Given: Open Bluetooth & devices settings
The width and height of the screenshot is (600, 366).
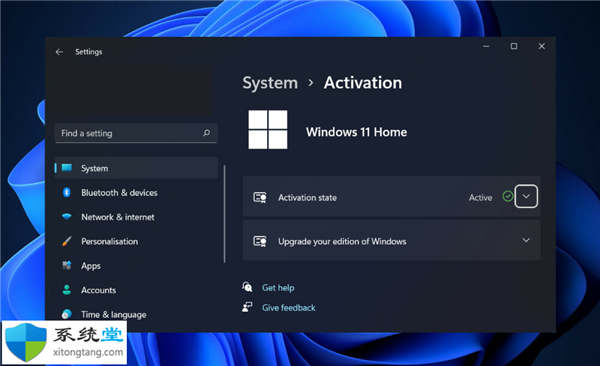Looking at the screenshot, I should point(136,193).
